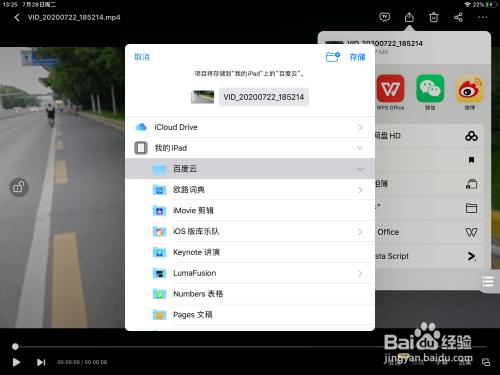Collapse the 百度云 folder chevron
This screenshot has height=375, width=500.
(360, 169)
